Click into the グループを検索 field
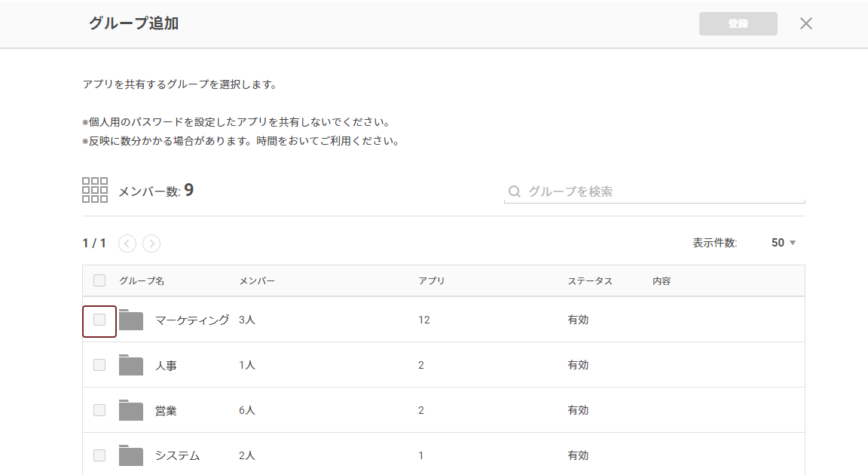 (663, 192)
